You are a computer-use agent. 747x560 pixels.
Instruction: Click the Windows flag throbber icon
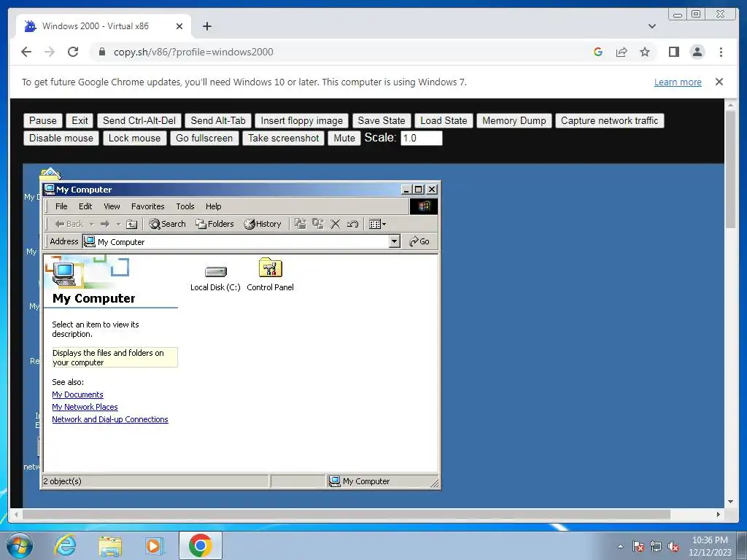[424, 206]
